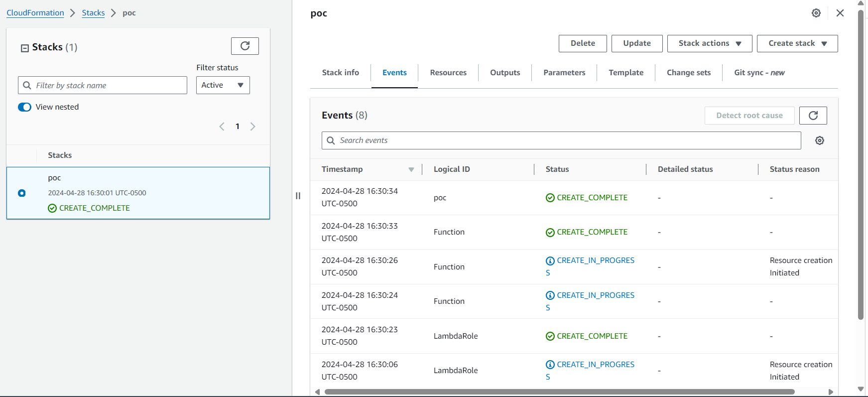Sort events by Timestamp arrow
Viewport: 868px width, 397px height.
[x=411, y=170]
